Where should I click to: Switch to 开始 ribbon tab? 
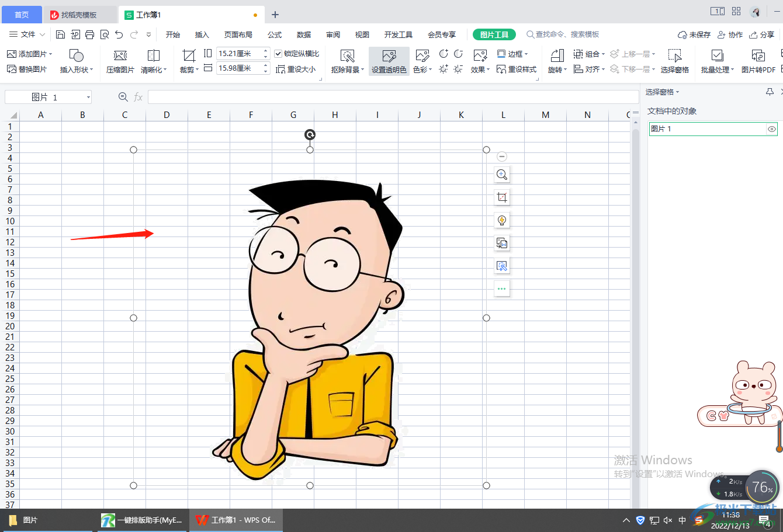[173, 34]
